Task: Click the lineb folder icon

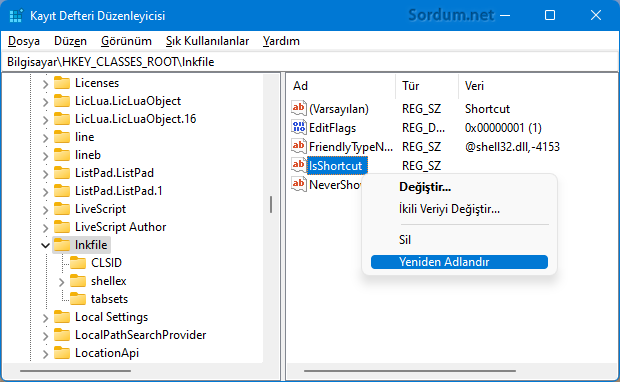Action: (62, 155)
